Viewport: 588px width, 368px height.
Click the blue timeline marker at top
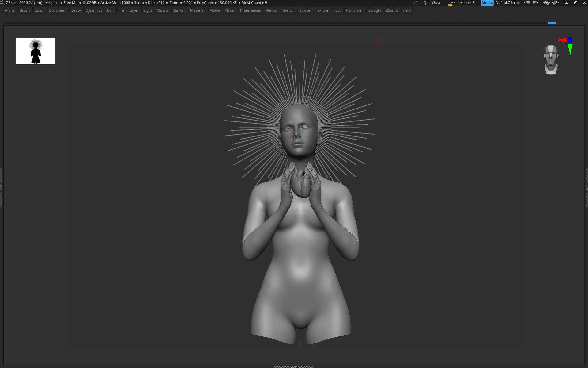552,23
